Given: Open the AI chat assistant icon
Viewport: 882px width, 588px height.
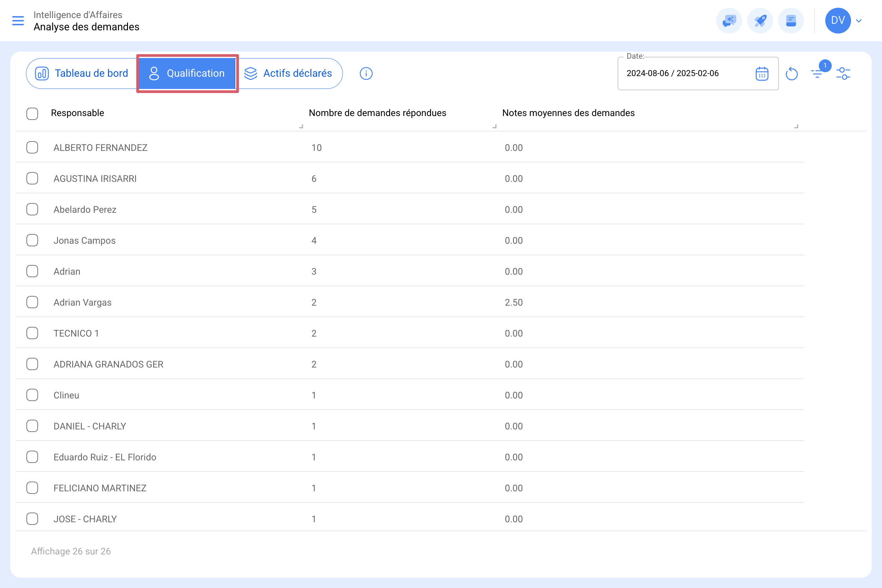Looking at the screenshot, I should [x=729, y=21].
